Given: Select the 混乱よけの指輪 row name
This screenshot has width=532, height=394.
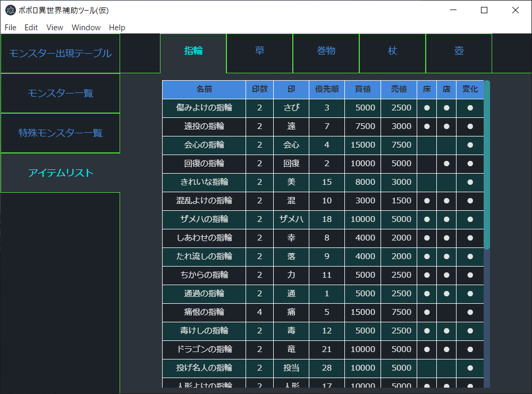Looking at the screenshot, I should pos(204,201).
